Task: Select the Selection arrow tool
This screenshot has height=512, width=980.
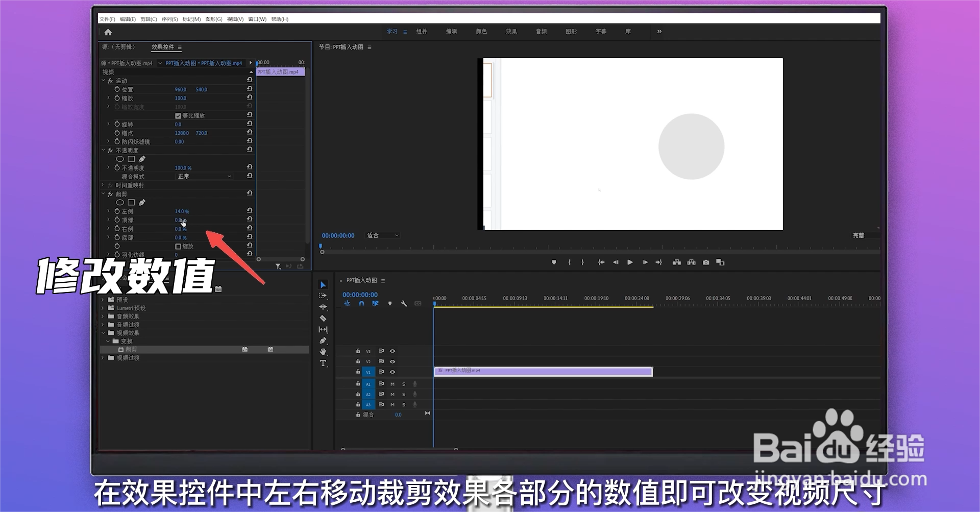Action: tap(323, 285)
